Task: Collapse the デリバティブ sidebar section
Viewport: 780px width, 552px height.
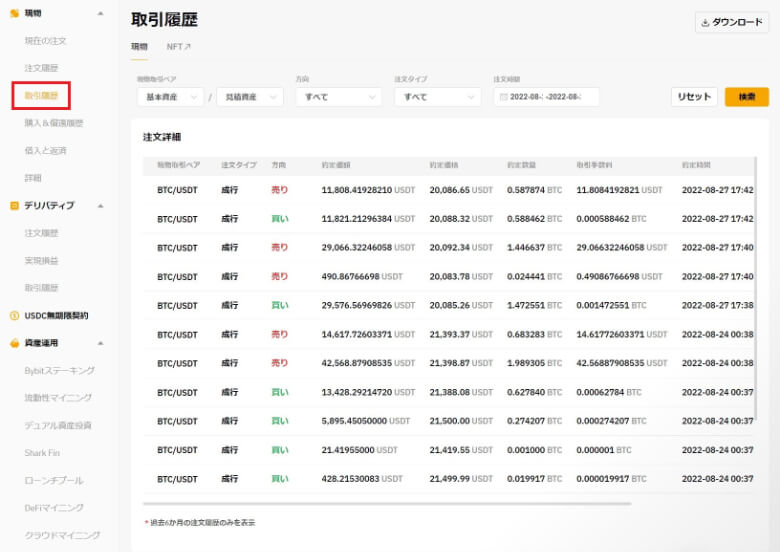Action: 100,205
